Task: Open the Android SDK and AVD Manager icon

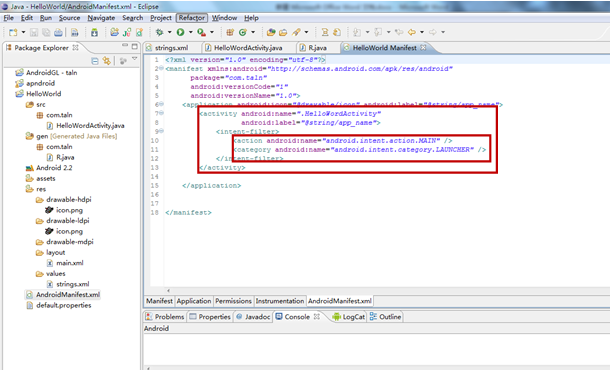Action: coord(95,32)
